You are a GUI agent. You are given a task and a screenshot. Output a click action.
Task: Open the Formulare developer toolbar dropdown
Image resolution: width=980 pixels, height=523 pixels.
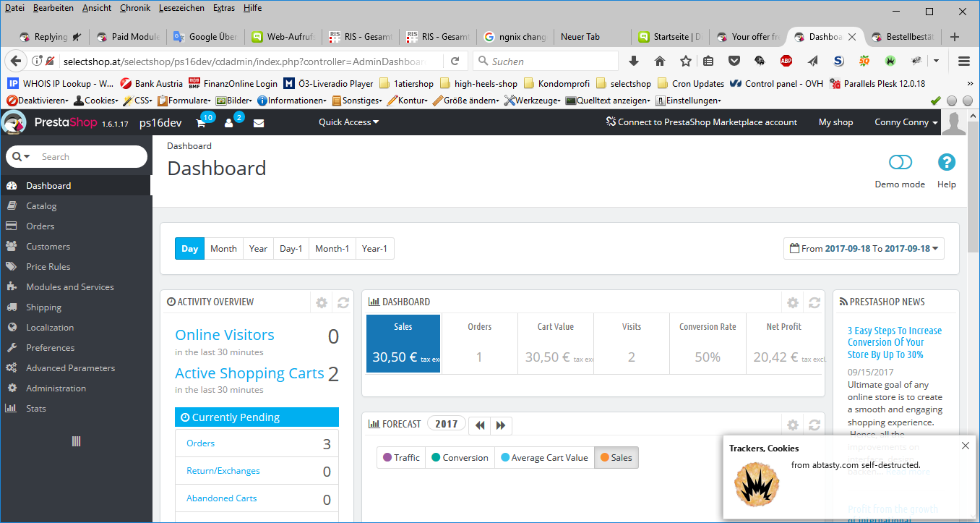pyautogui.click(x=184, y=101)
